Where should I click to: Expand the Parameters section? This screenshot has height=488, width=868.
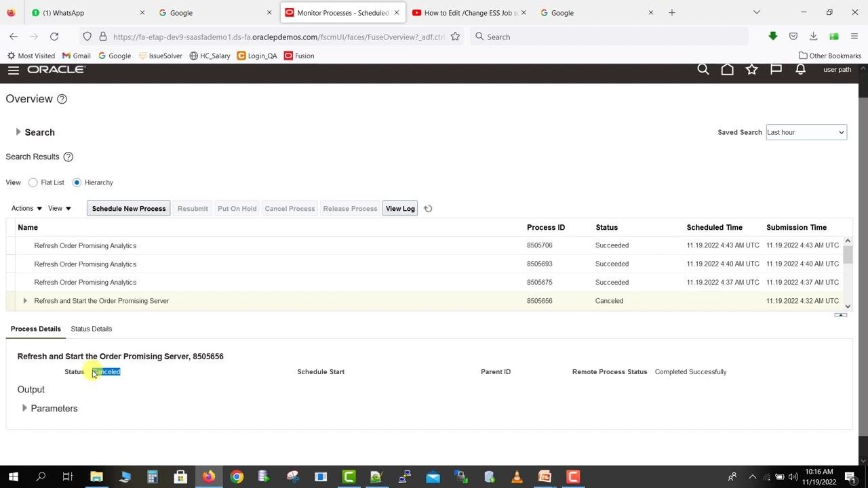24,408
